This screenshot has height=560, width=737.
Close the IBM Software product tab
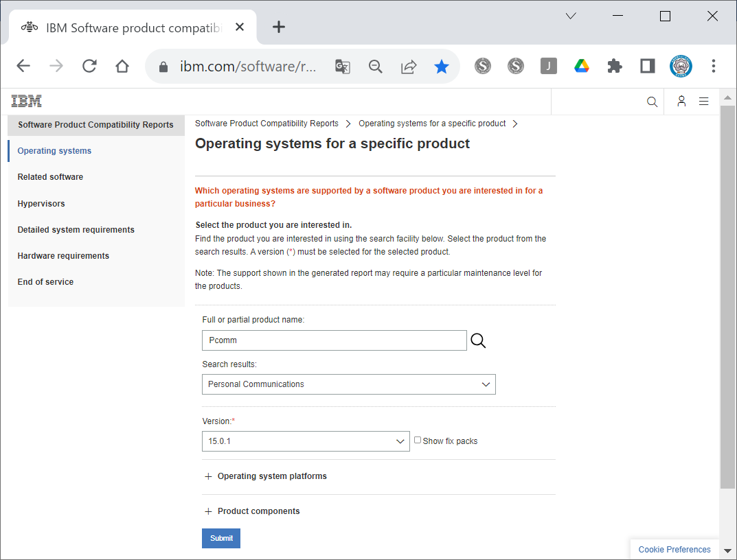click(240, 27)
